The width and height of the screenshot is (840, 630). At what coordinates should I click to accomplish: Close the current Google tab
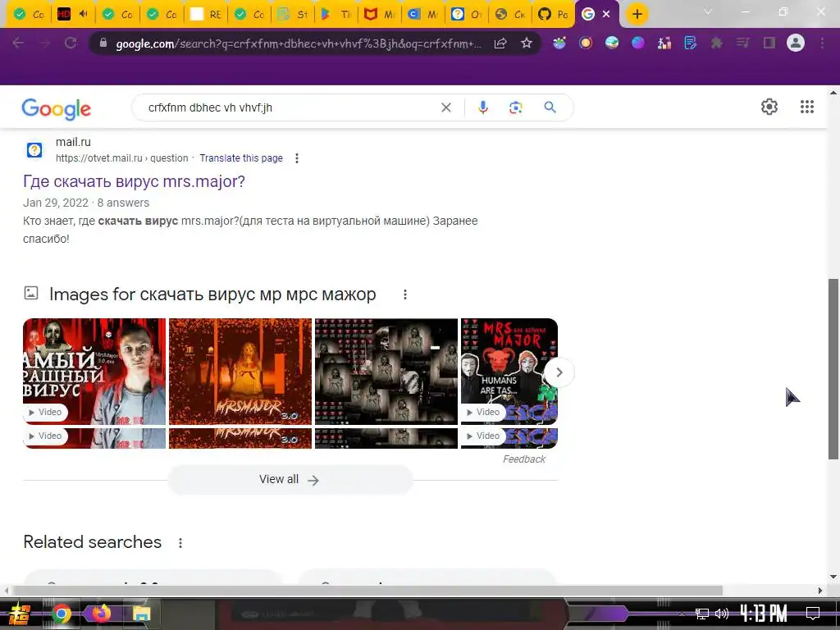(606, 14)
